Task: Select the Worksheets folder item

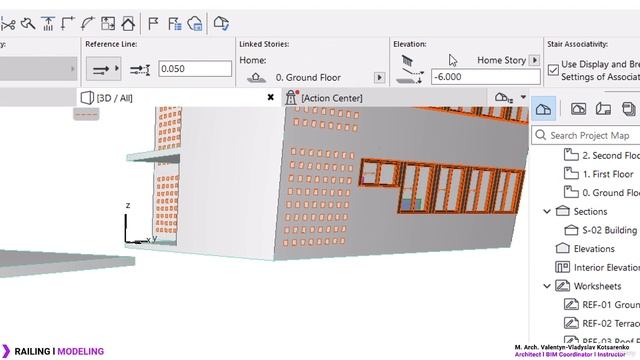Action: pyautogui.click(x=589, y=286)
